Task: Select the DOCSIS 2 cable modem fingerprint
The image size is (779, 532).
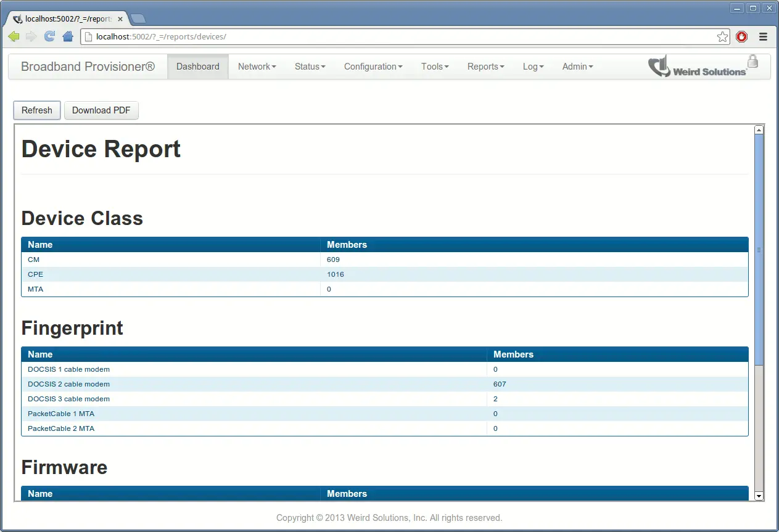Action: (68, 383)
